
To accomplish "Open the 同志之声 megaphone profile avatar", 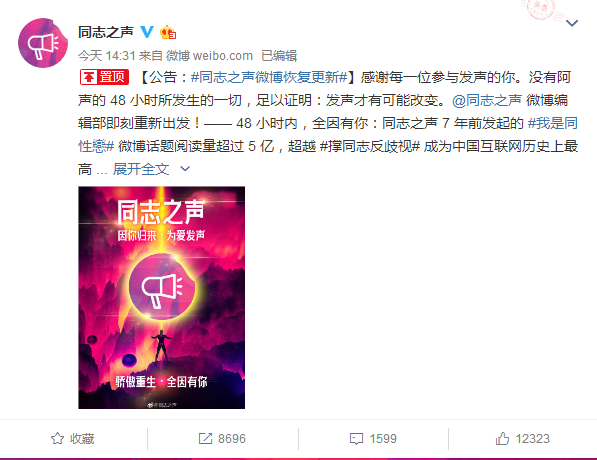I will (x=43, y=43).
